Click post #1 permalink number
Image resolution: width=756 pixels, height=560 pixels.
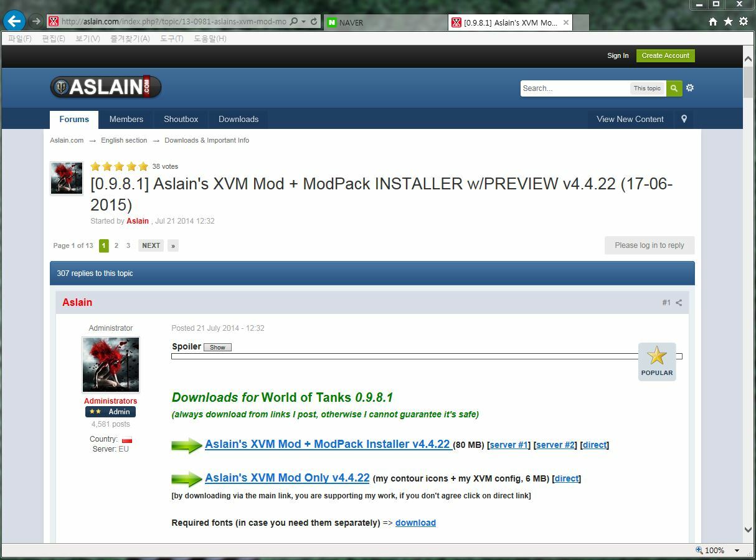666,303
